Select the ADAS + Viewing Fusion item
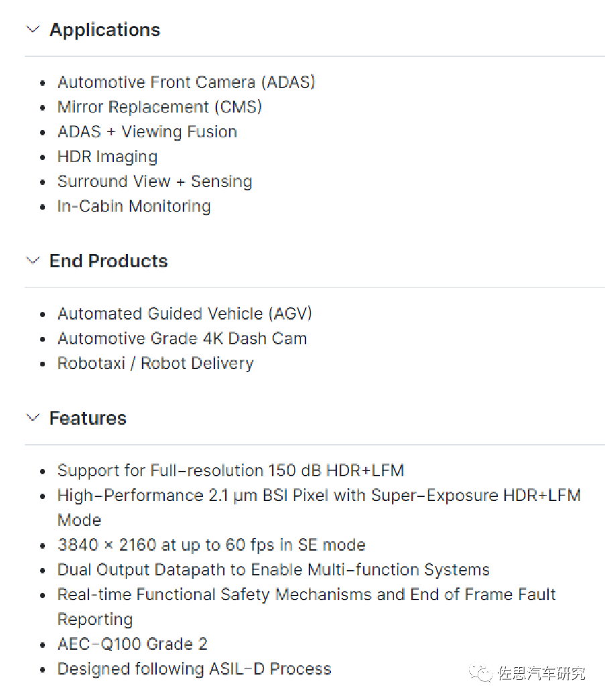Screen dimensions: 605x700 147,132
